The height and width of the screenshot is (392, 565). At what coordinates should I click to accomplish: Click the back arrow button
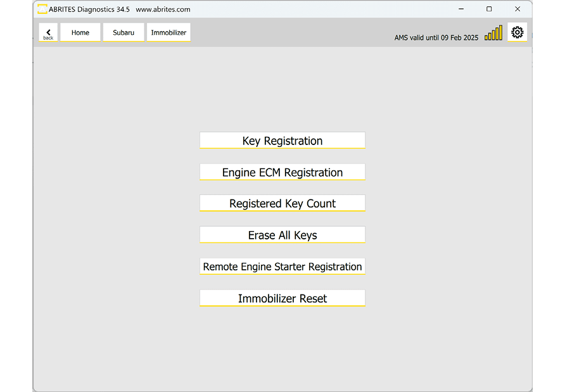[48, 33]
